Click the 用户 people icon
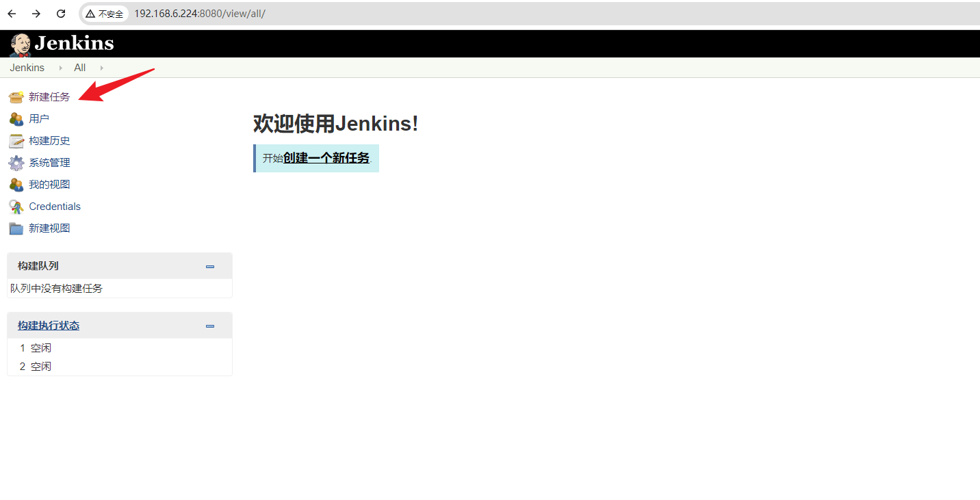Image resolution: width=980 pixels, height=500 pixels. (x=16, y=119)
